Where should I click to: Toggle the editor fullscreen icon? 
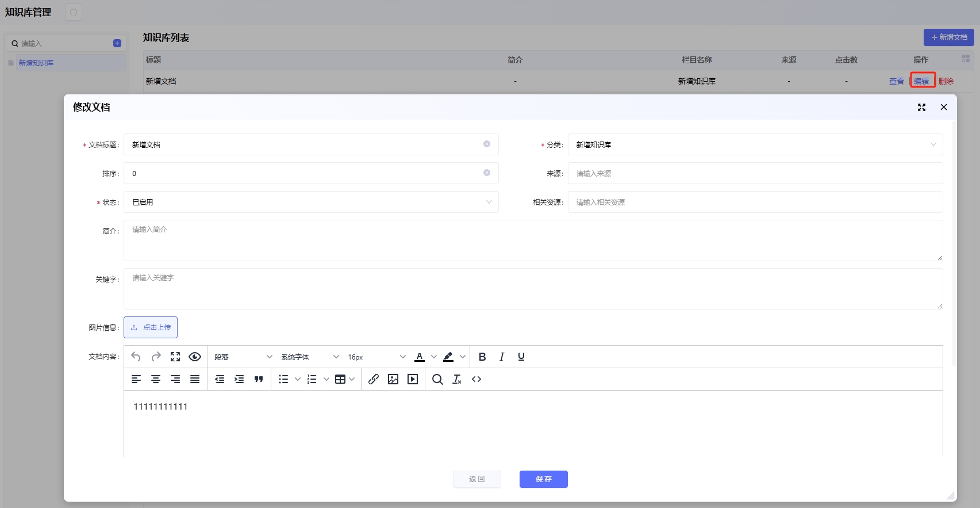(175, 357)
